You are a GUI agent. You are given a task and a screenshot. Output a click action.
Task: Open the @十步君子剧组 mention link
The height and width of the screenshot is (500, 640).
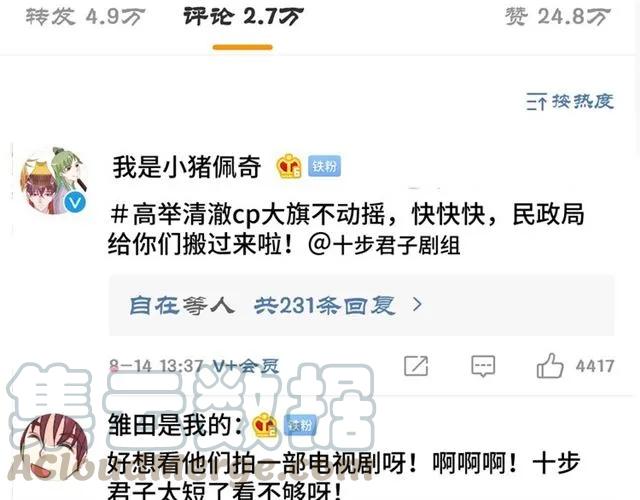[384, 245]
